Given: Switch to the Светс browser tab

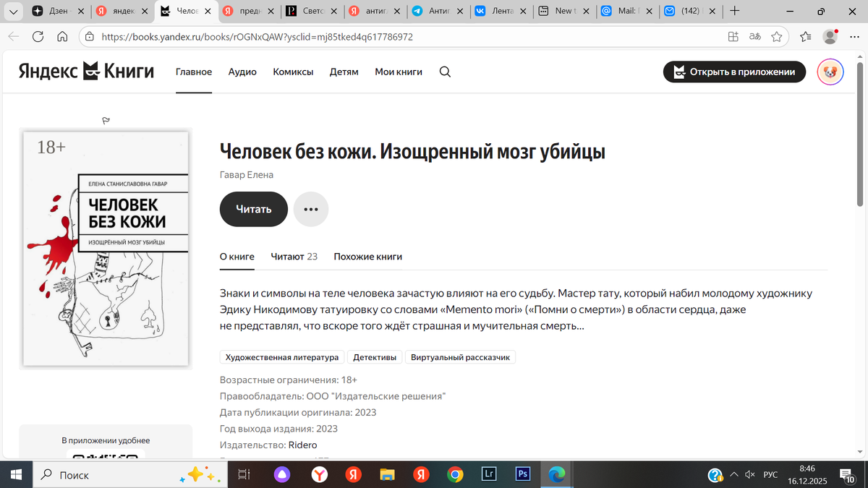Looking at the screenshot, I should (x=312, y=11).
